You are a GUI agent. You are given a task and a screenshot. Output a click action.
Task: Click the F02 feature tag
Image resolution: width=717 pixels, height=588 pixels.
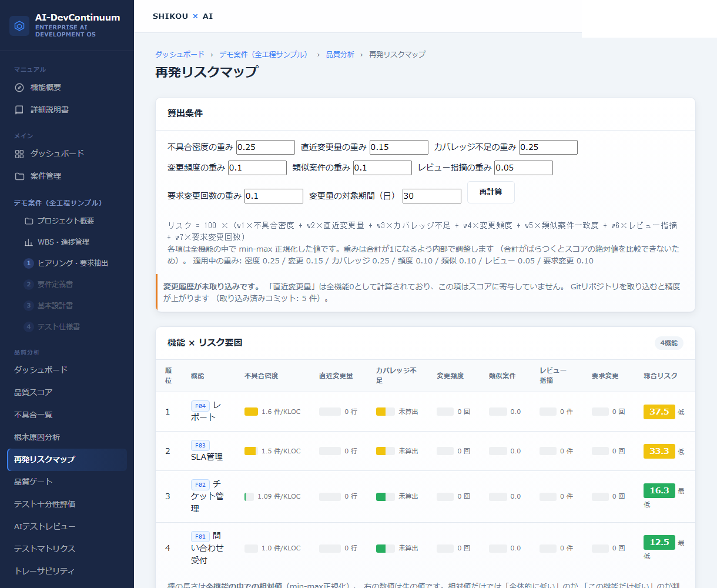(x=200, y=485)
